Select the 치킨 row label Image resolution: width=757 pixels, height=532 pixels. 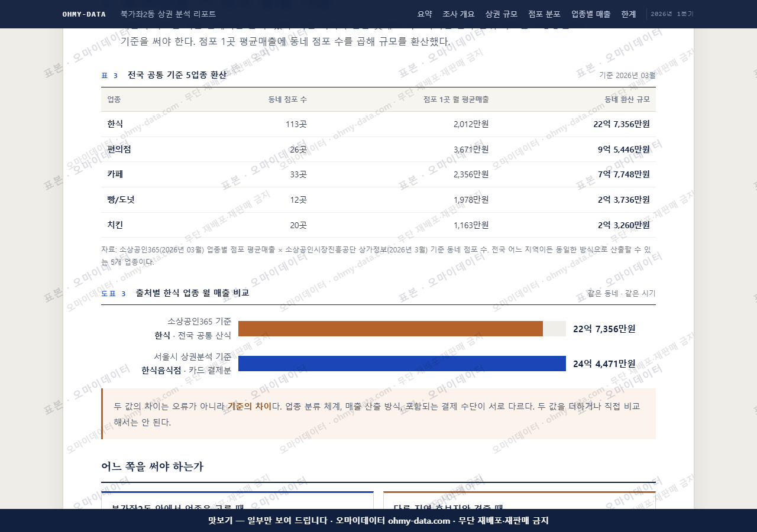pyautogui.click(x=115, y=225)
